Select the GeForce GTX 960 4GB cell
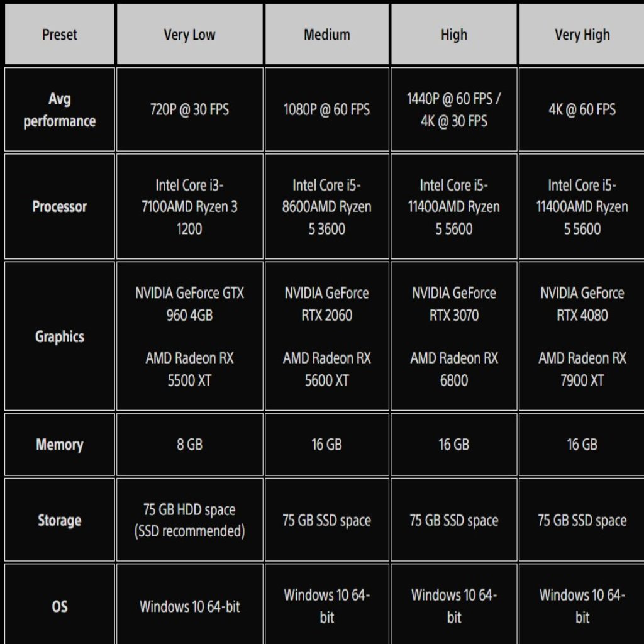644x644 pixels. point(189,304)
